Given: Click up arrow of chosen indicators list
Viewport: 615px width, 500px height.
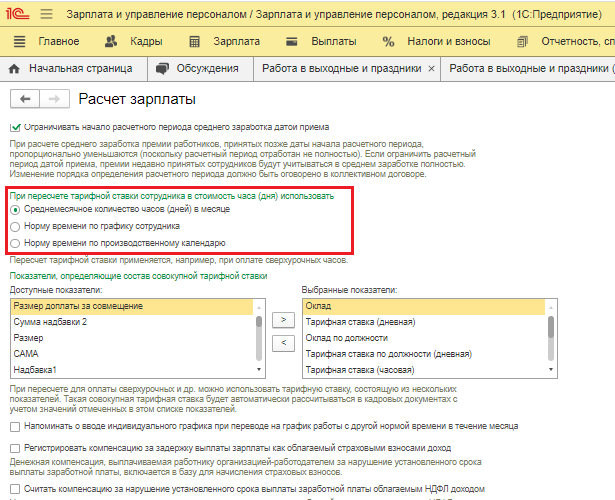Looking at the screenshot, I should click(x=551, y=307).
